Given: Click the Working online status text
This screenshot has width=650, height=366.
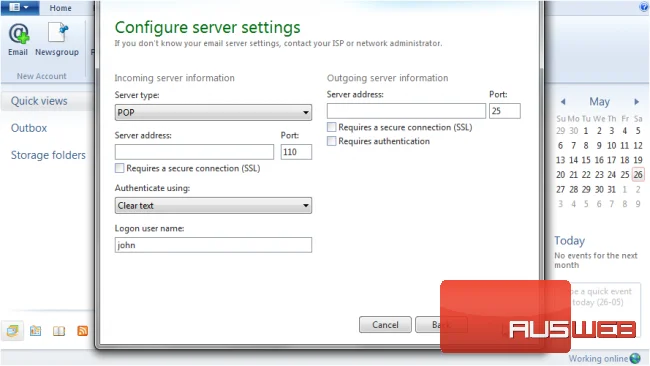Looking at the screenshot, I should pos(598,359).
